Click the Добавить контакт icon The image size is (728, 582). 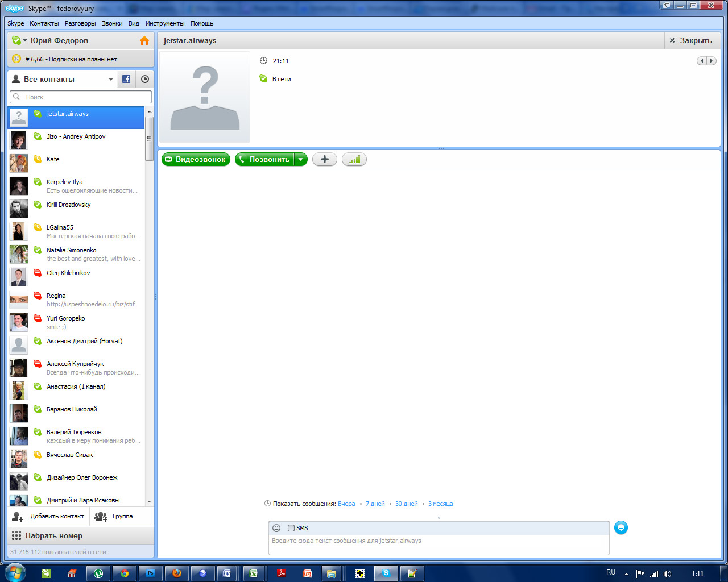(x=18, y=517)
